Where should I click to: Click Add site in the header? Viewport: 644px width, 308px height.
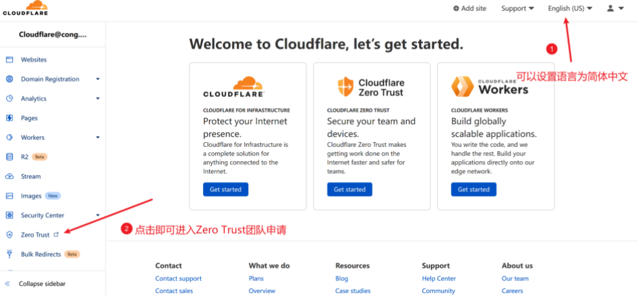tap(469, 9)
